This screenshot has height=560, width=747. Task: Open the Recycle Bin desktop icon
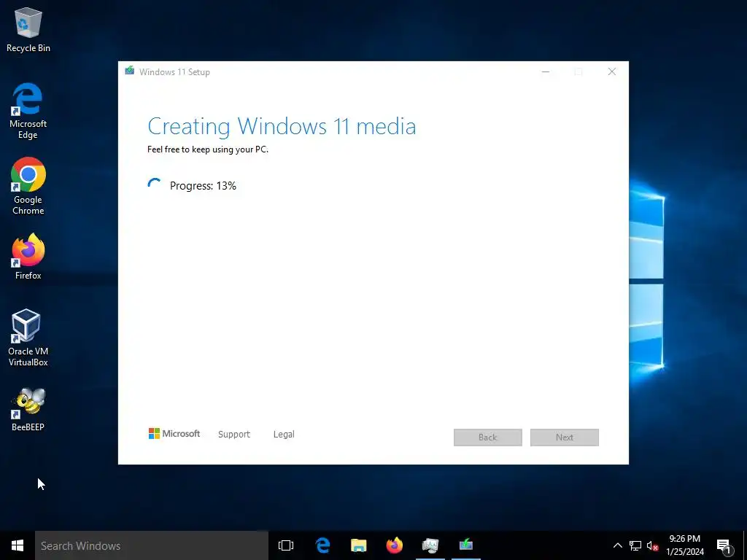(28, 29)
